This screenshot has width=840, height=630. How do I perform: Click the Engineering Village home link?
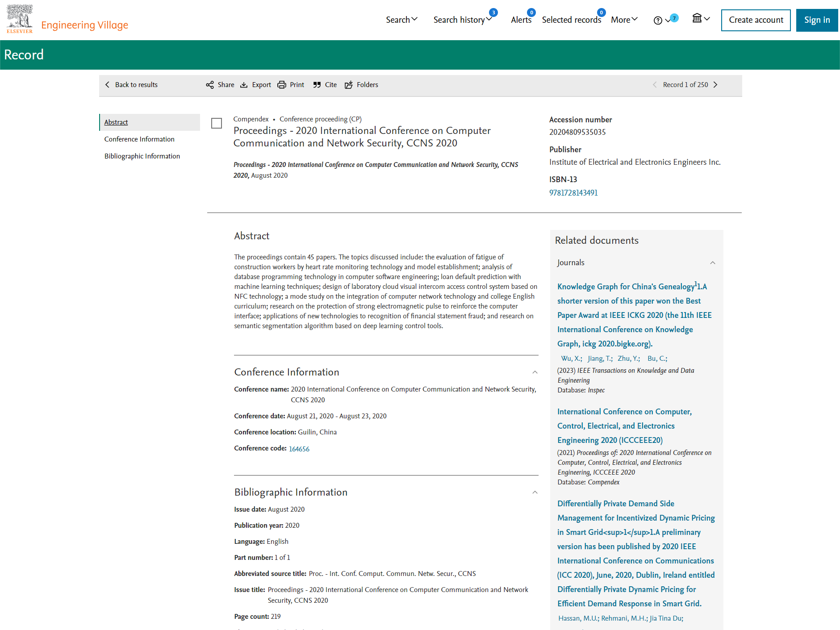tap(84, 25)
